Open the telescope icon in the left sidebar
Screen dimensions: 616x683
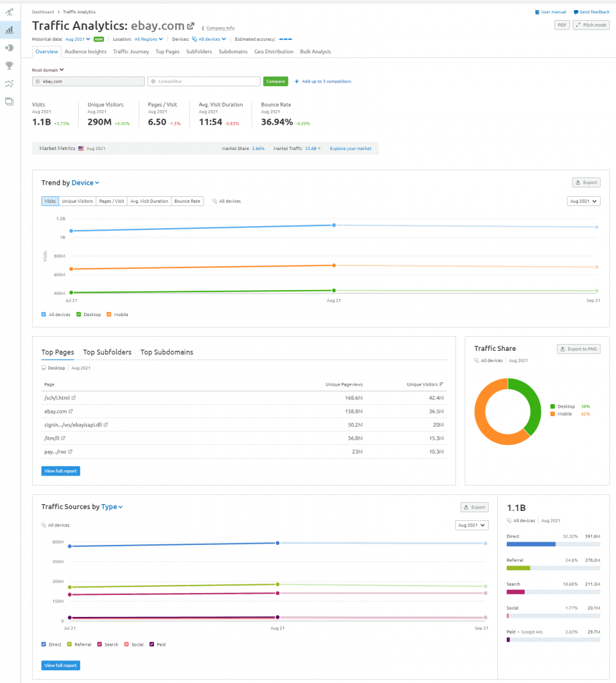click(x=9, y=12)
